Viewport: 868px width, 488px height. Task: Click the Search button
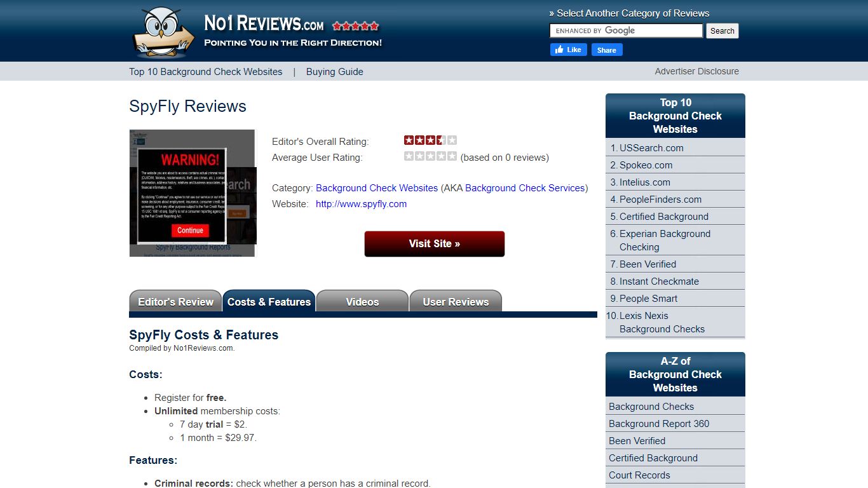point(722,30)
